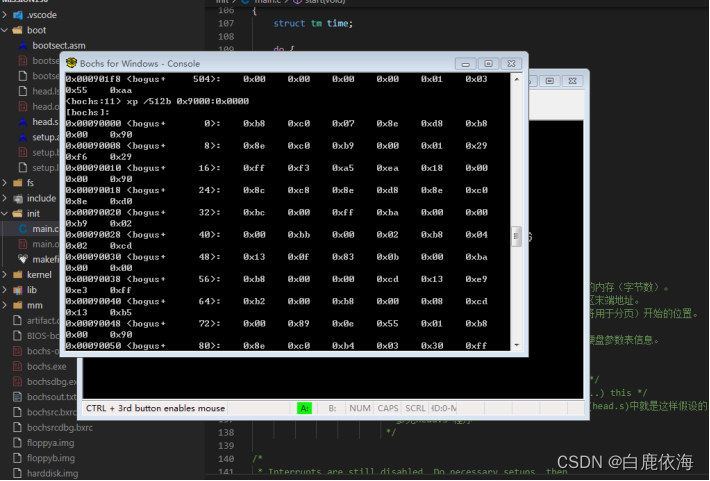Click the bootsect.asm file icon
The image size is (710, 481).
click(23, 46)
